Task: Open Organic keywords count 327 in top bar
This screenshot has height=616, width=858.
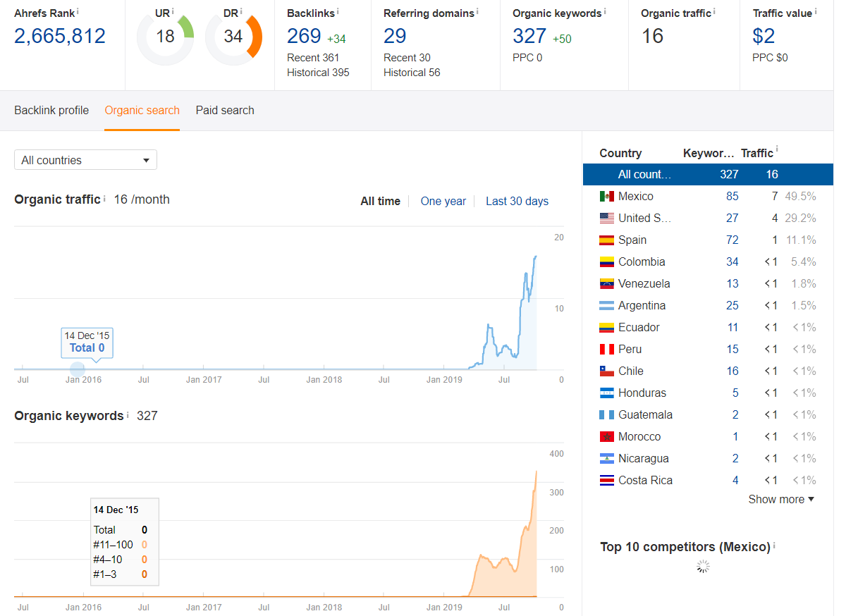Action: tap(529, 36)
